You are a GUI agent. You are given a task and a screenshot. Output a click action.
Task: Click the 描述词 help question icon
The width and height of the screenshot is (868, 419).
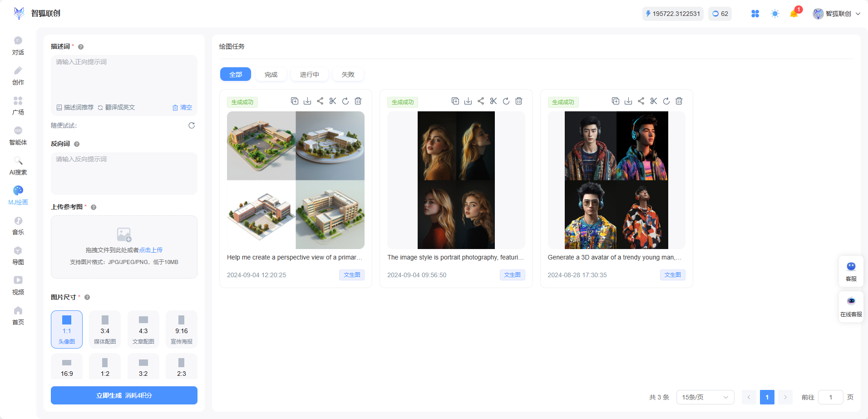point(81,47)
